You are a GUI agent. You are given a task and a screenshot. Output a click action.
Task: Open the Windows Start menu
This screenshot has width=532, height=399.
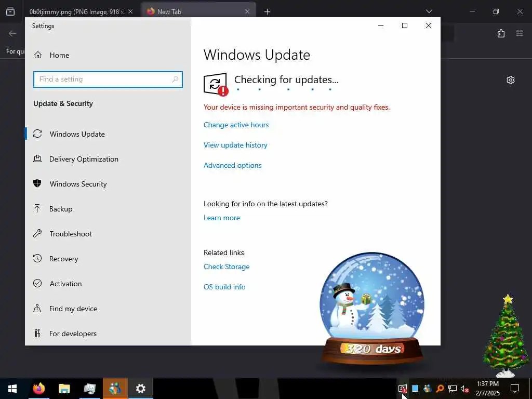click(x=12, y=389)
